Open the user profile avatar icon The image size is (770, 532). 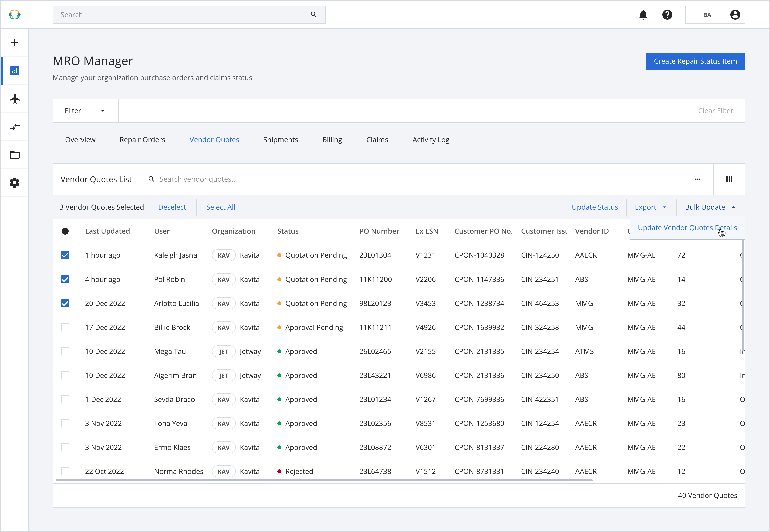735,14
